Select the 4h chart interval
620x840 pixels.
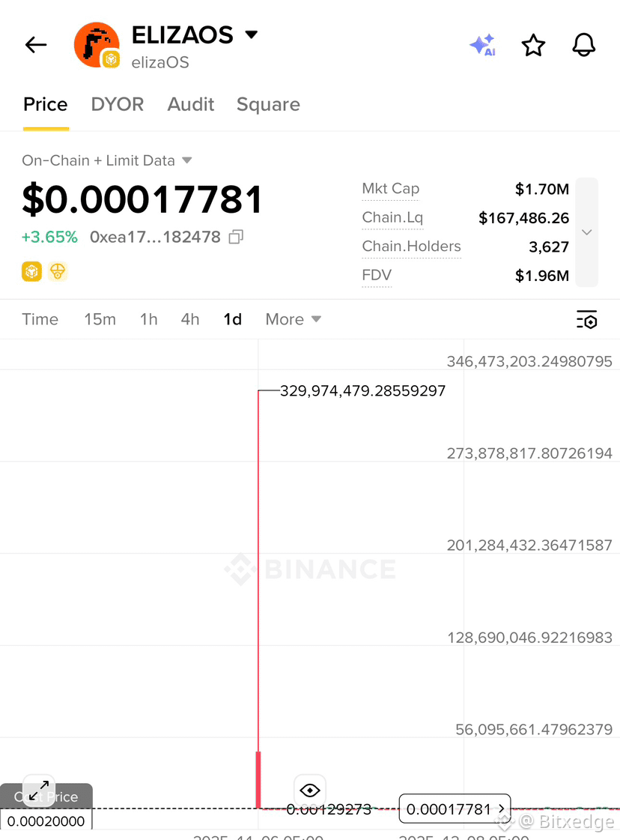[x=190, y=319]
